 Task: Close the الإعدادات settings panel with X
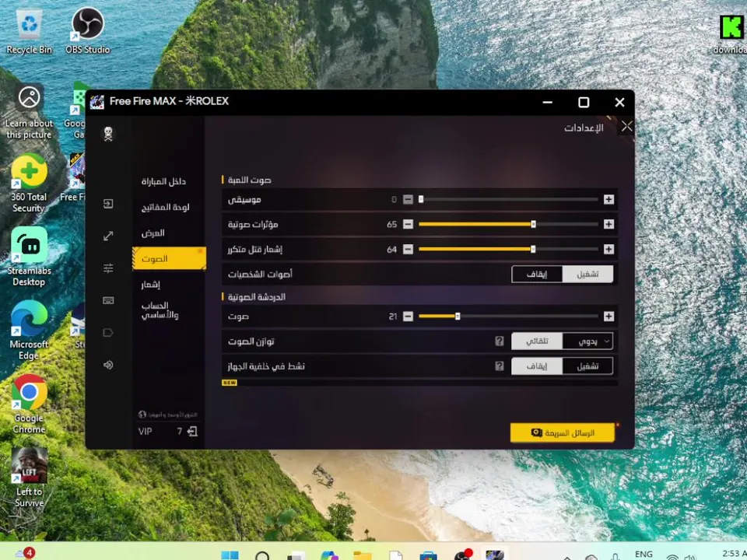point(626,127)
